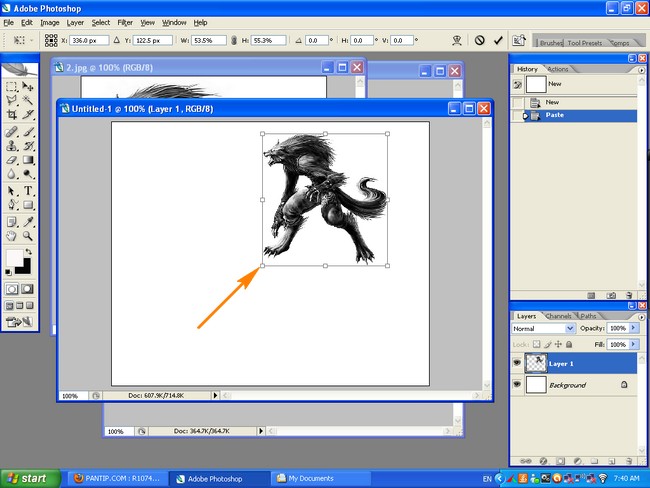Screen dimensions: 650x488
Task: Toggle relative positioning triangle between X and Y
Action: pyautogui.click(x=116, y=40)
